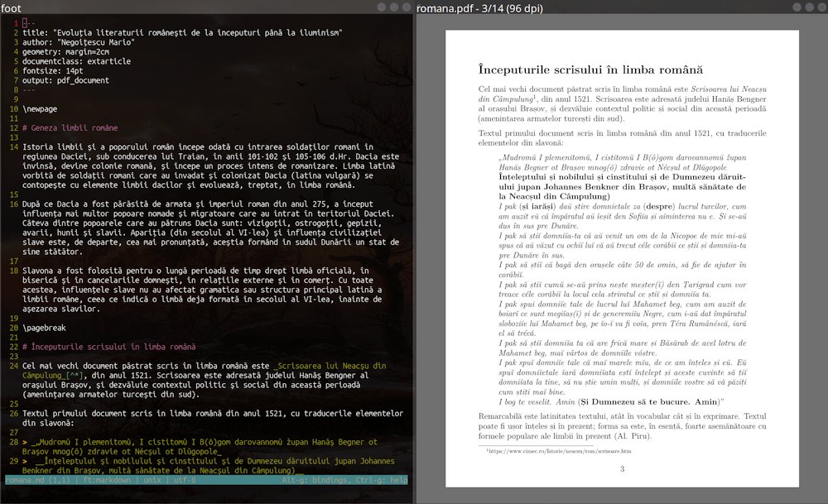This screenshot has width=828, height=504.
Task: Click the 'Începuturile scrisului în limba română' heading in the PDF
Action: pos(590,70)
